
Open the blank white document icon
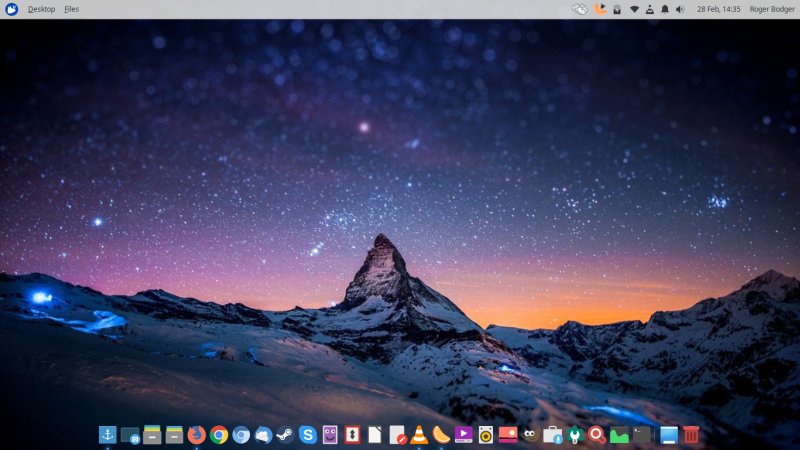[374, 435]
